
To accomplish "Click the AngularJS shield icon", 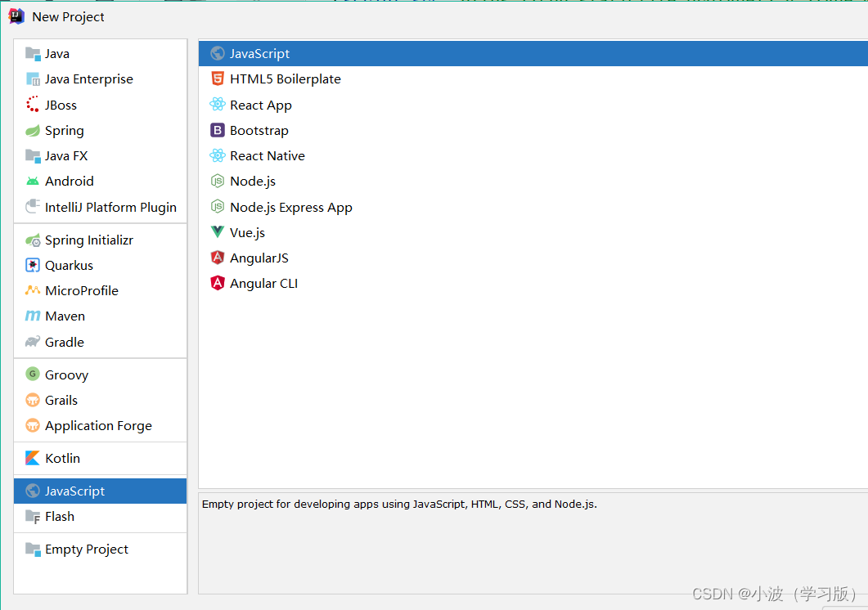I will [218, 258].
